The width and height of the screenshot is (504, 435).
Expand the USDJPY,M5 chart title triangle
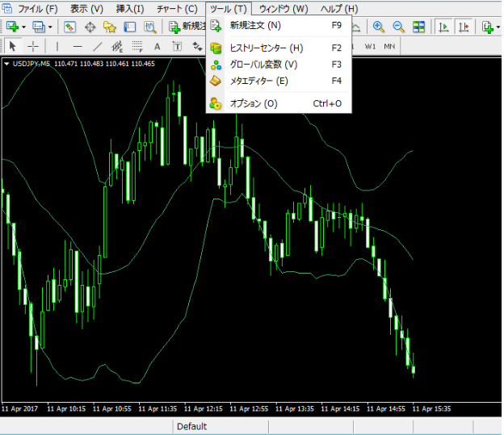click(6, 64)
